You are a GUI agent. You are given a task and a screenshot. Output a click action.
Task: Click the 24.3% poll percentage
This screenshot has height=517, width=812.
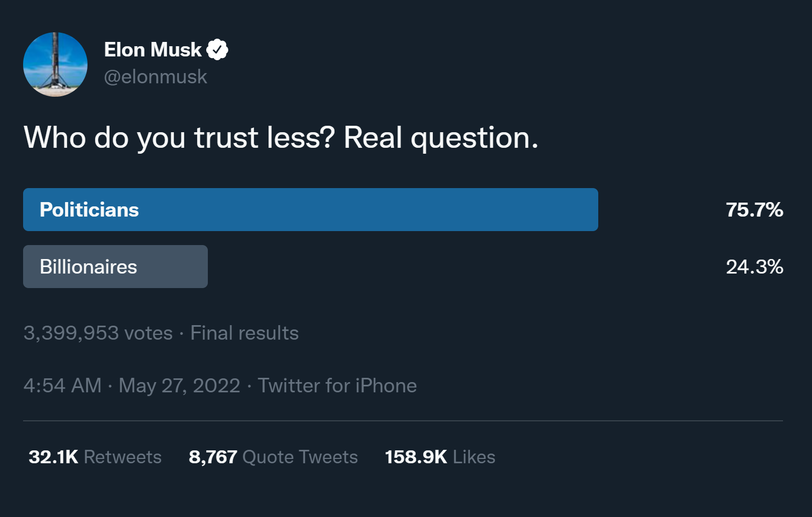click(x=754, y=267)
